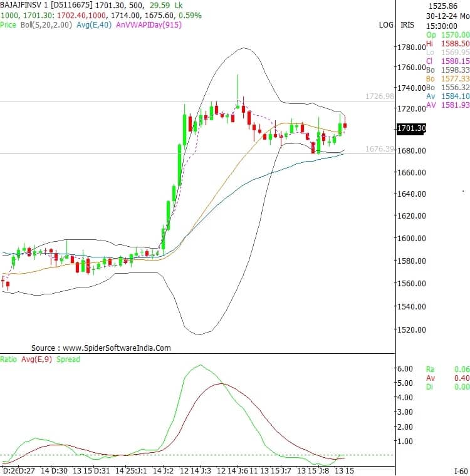The height and width of the screenshot is (476, 470).
Task: Select the 1676.39 horizontal support line label
Action: pos(380,149)
